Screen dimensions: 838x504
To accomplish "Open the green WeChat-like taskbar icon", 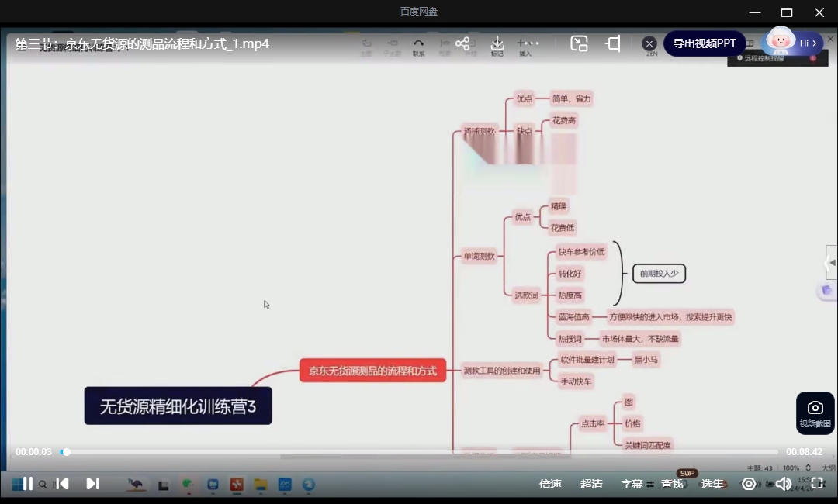I will 188,485.
